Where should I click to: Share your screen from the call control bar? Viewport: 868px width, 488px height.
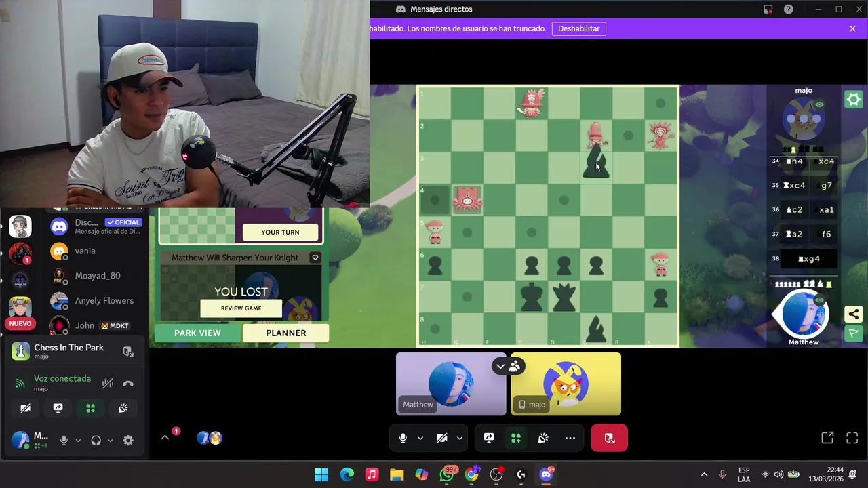coord(489,438)
